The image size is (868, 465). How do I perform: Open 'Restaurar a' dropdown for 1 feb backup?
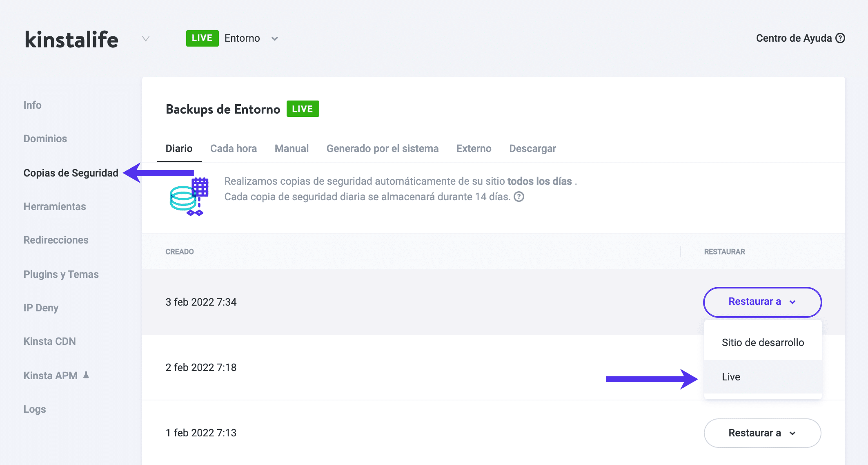762,433
